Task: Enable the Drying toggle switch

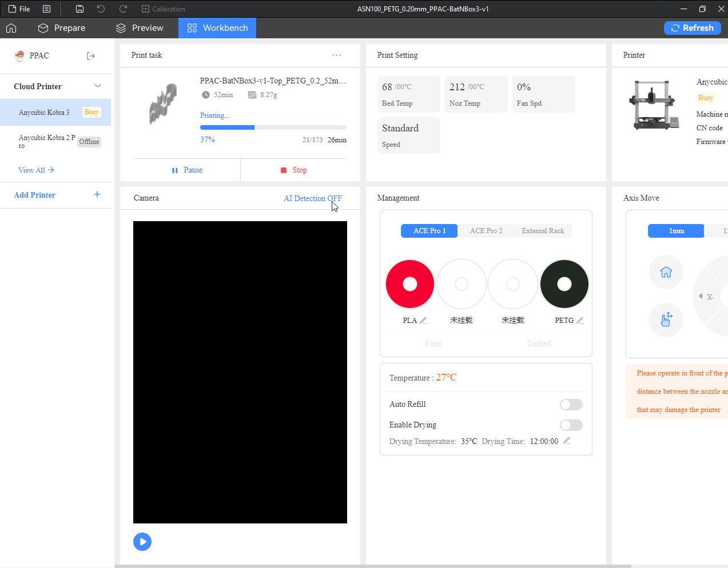Action: (571, 425)
